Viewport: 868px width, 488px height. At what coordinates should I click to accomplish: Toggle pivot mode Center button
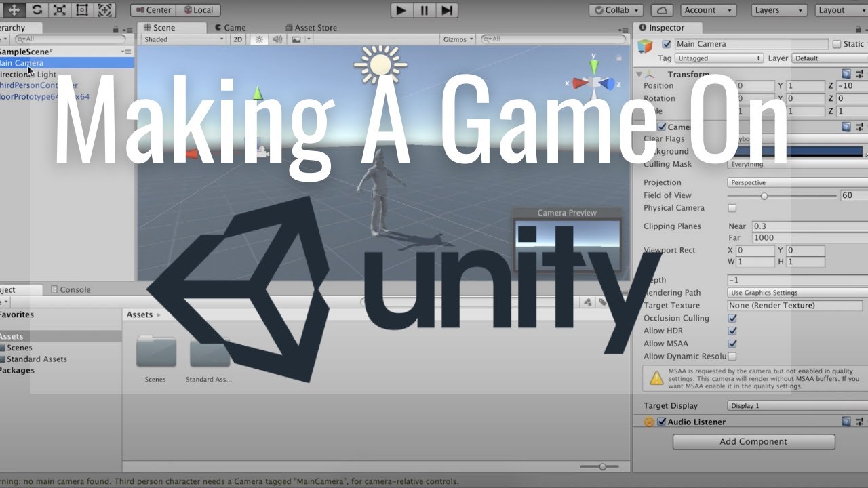(x=153, y=10)
